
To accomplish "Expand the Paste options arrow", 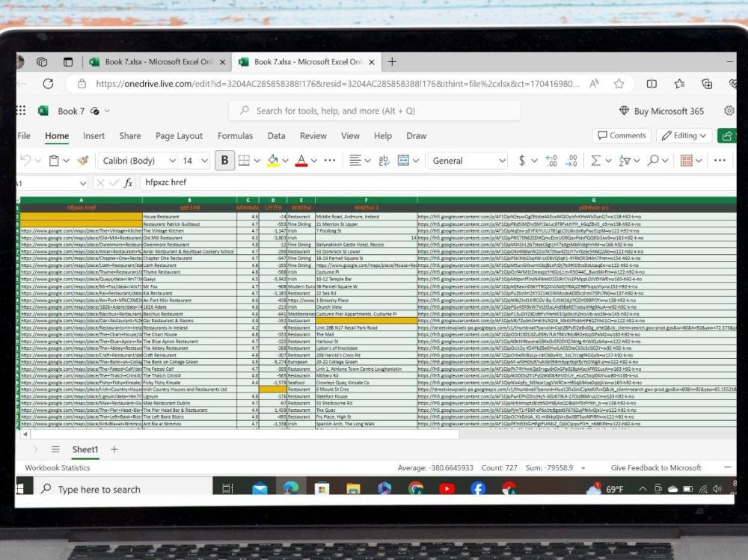I will [67, 161].
